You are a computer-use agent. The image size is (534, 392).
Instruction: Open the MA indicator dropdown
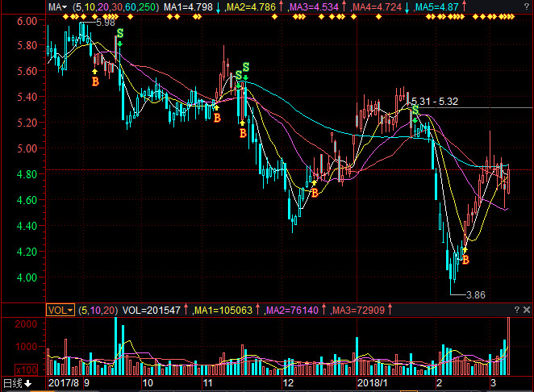coord(58,7)
